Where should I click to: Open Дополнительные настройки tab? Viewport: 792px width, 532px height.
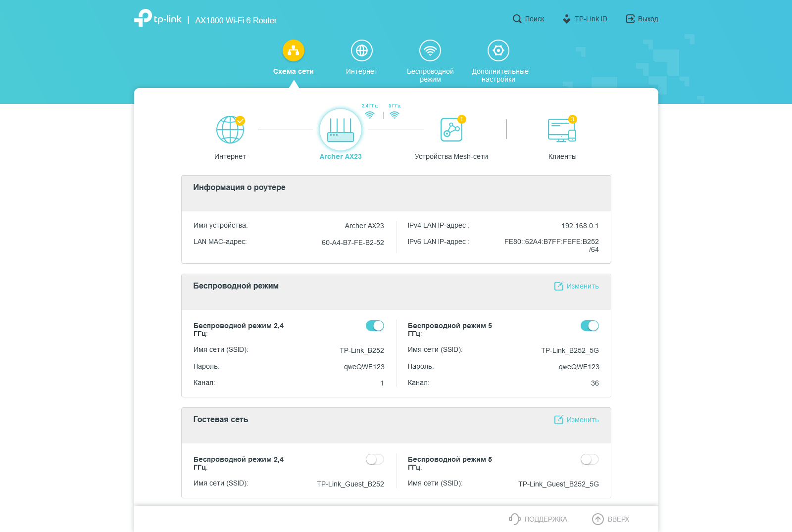[500, 75]
